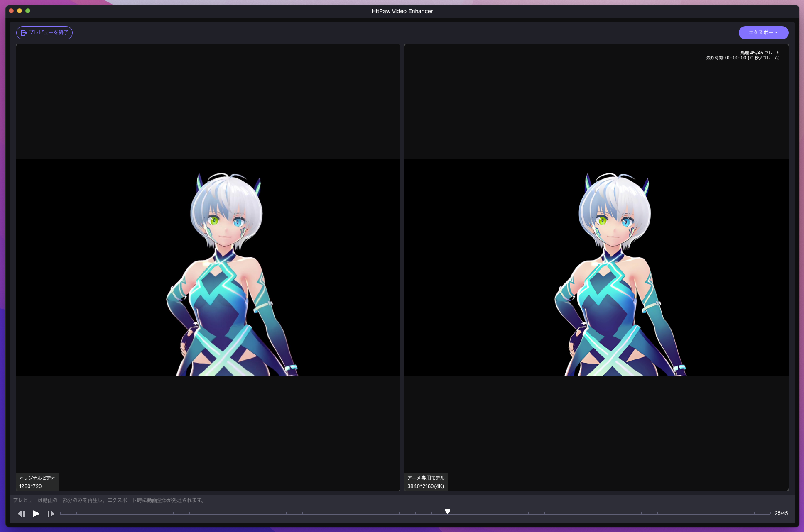Minimize the window with the yellow button
The width and height of the screenshot is (804, 532).
[x=20, y=11]
